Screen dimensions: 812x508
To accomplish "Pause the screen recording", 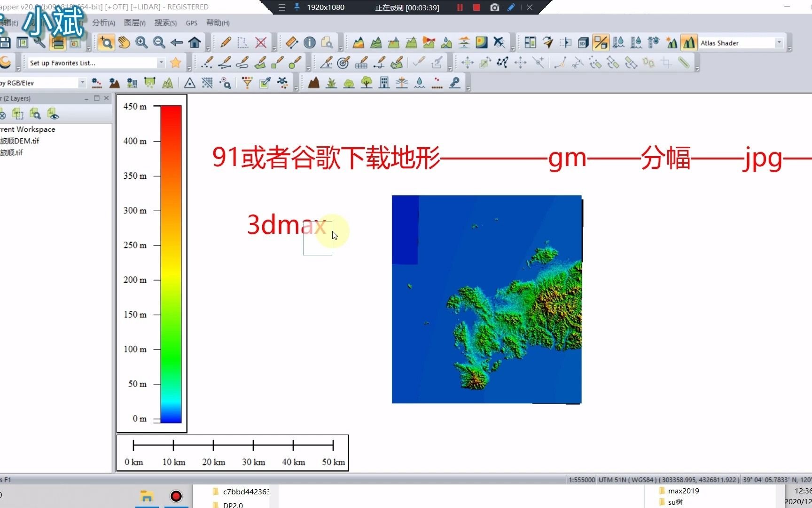I will [x=460, y=8].
